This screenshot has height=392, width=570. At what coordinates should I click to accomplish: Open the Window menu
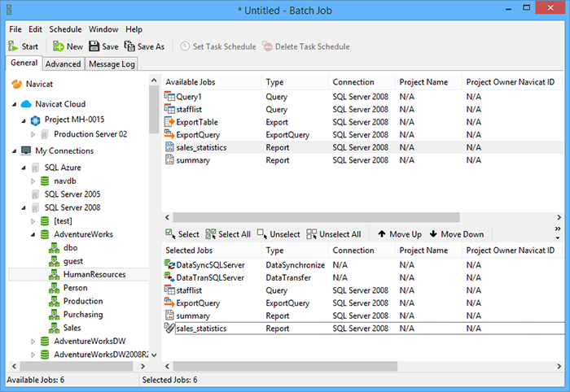103,29
